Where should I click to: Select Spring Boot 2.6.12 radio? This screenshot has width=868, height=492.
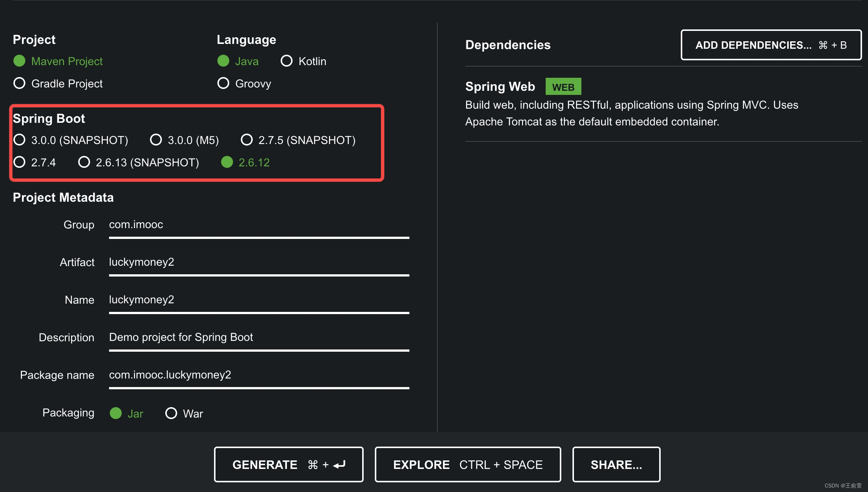(x=227, y=162)
